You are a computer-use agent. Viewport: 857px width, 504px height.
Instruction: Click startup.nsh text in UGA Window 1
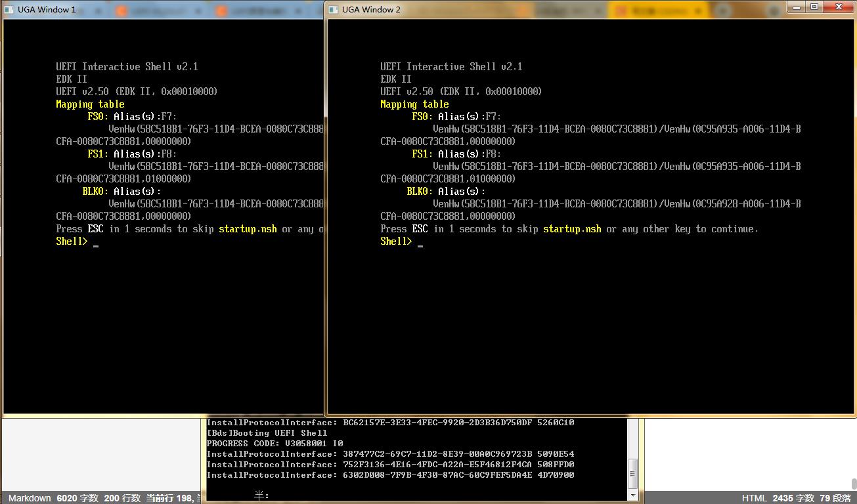[x=248, y=229]
